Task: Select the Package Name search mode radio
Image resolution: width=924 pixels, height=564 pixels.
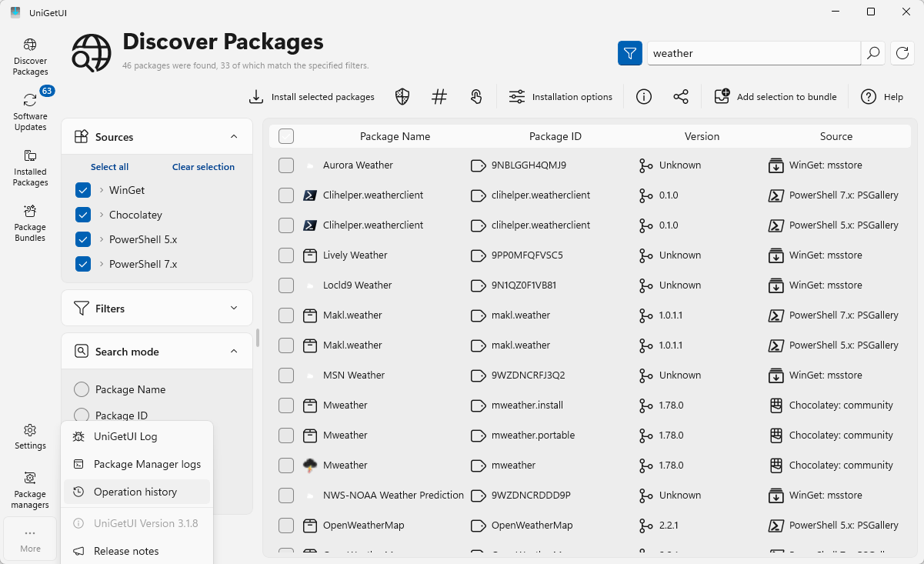Action: pyautogui.click(x=82, y=389)
